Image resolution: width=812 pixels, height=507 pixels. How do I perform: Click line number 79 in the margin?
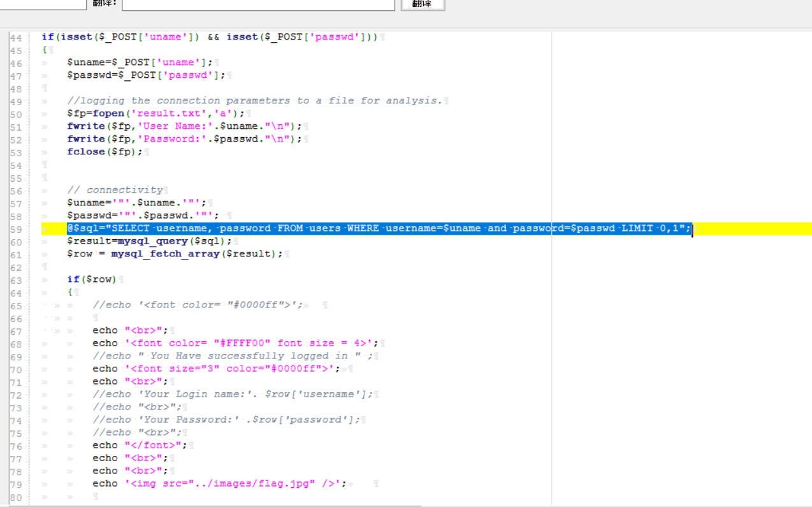click(16, 484)
